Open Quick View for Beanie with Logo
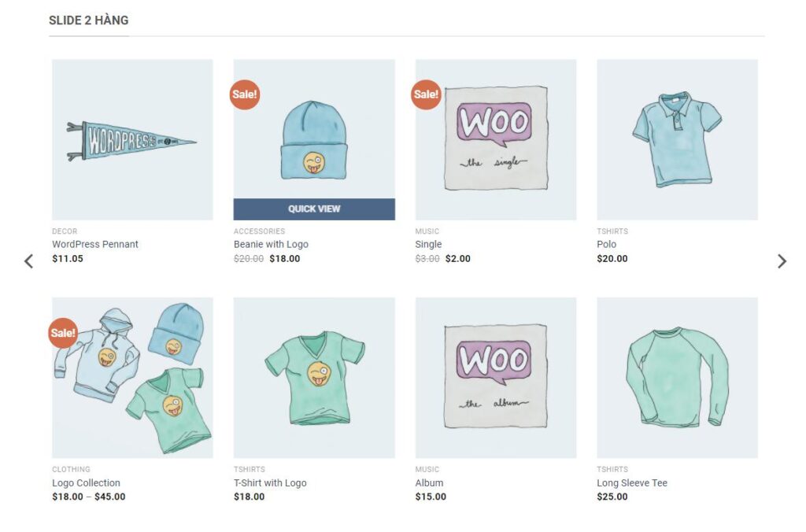Screen dimensions: 806x532 click(314, 209)
